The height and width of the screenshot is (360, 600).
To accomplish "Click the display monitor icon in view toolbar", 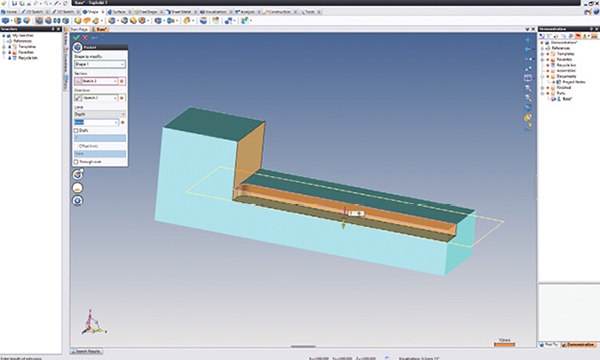I will [x=528, y=78].
